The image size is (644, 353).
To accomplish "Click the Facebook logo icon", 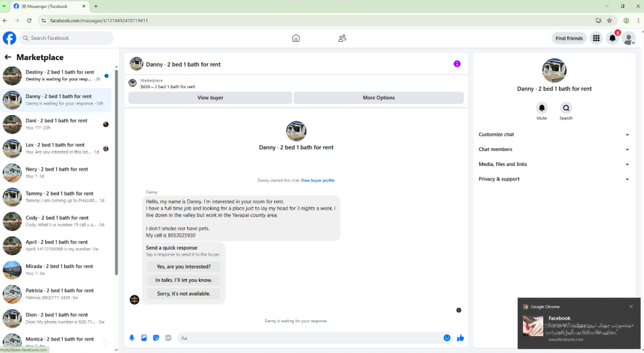I will (x=9, y=38).
